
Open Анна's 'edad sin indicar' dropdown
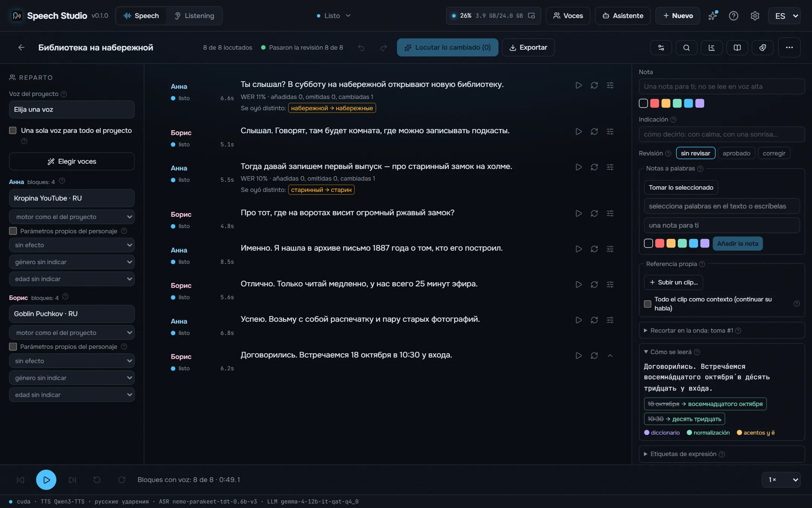(x=72, y=279)
